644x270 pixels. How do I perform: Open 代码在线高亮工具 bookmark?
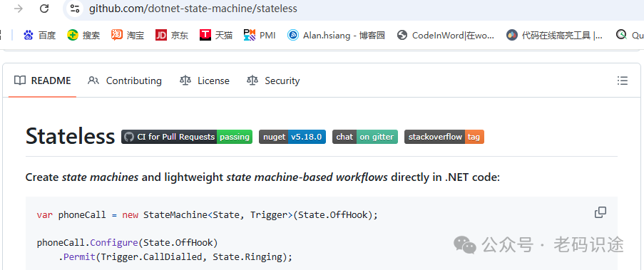pos(555,36)
